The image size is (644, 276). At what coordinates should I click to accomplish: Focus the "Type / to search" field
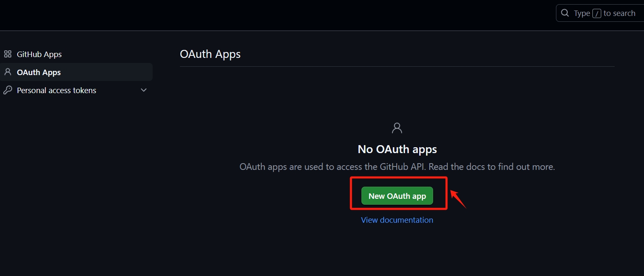click(x=600, y=13)
